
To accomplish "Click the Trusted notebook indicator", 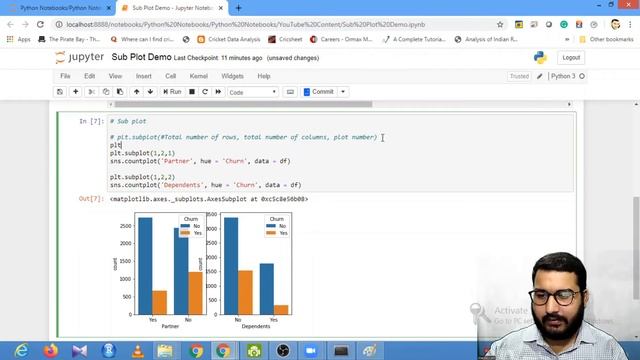I will point(519,76).
